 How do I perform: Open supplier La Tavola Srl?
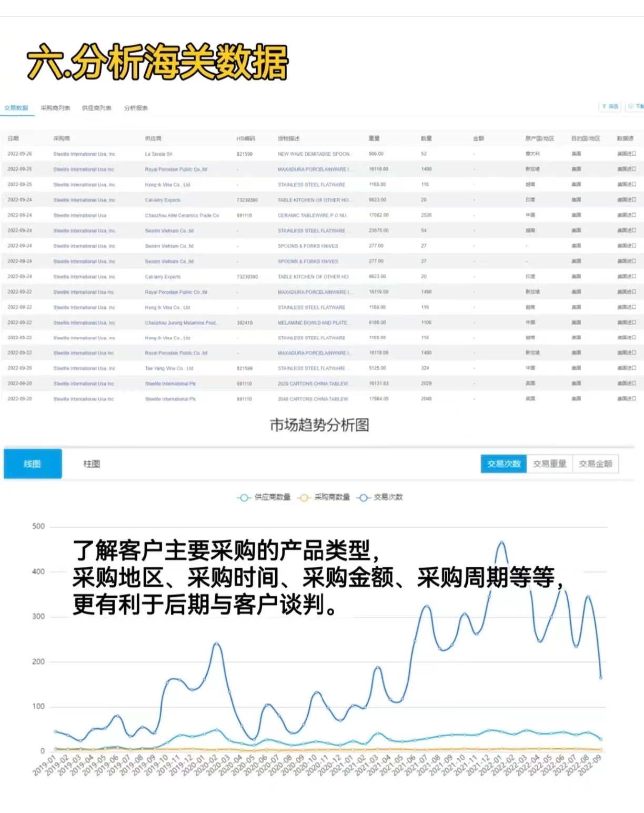158,154
